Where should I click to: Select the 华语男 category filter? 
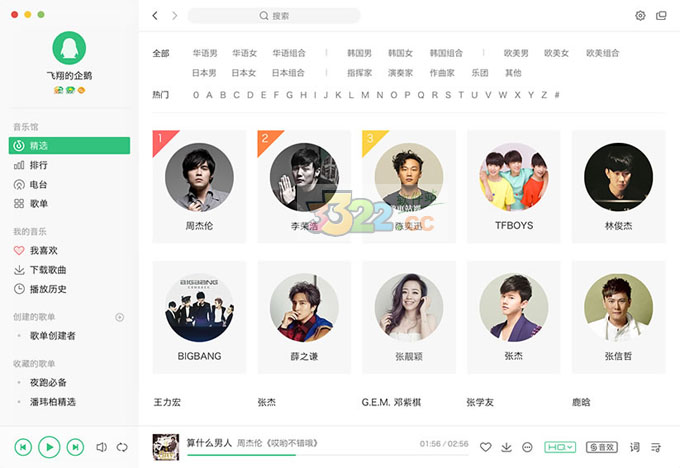coord(205,53)
